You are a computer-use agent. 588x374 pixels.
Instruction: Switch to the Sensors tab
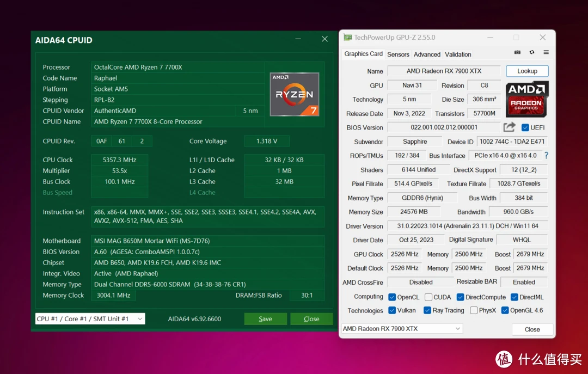[398, 54]
